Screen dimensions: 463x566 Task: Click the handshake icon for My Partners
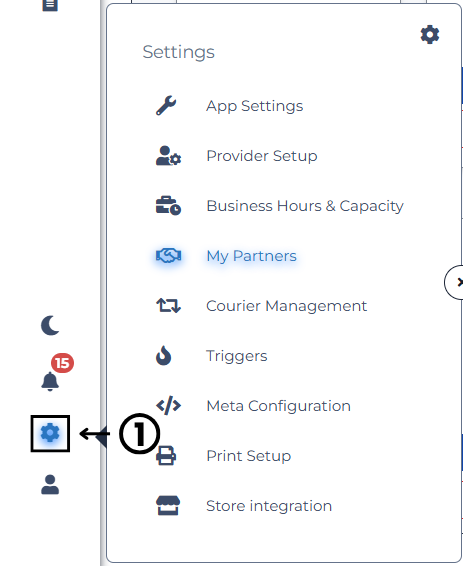pos(168,256)
